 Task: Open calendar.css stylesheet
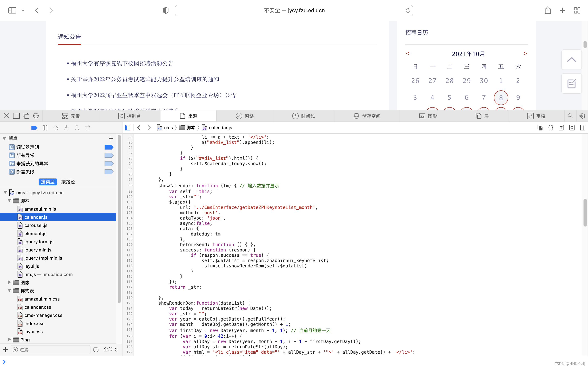click(x=38, y=307)
